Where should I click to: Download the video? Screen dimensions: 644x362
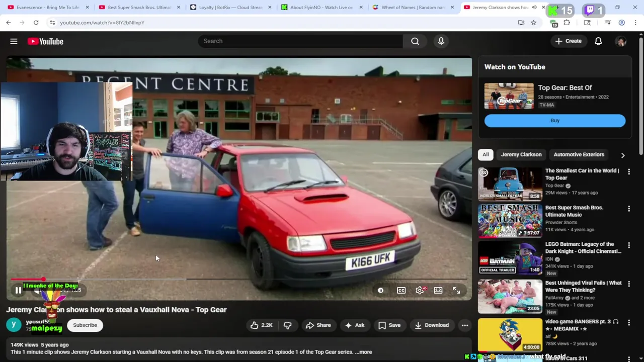click(x=432, y=325)
